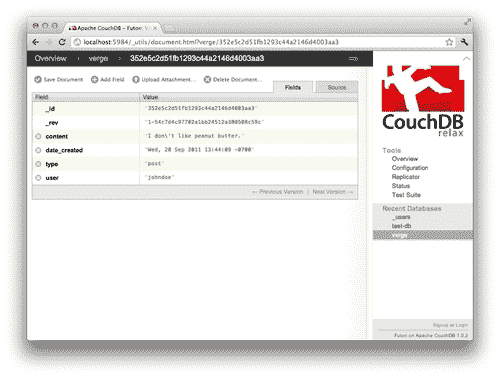Open browser wrench settings menu
This screenshot has height=378, width=500.
[x=464, y=42]
